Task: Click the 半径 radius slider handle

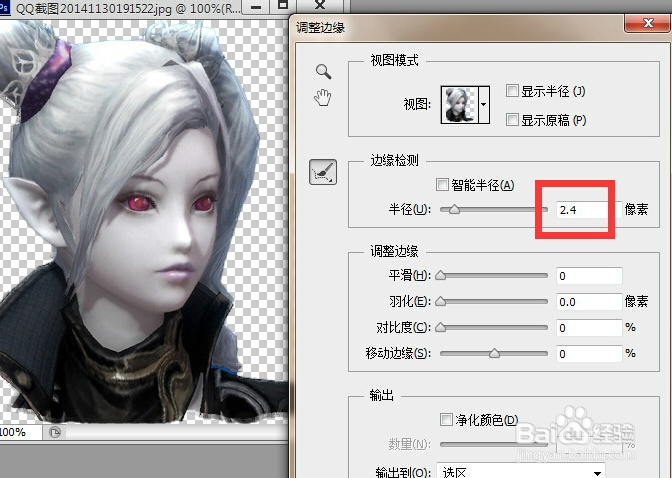Action: (x=454, y=210)
